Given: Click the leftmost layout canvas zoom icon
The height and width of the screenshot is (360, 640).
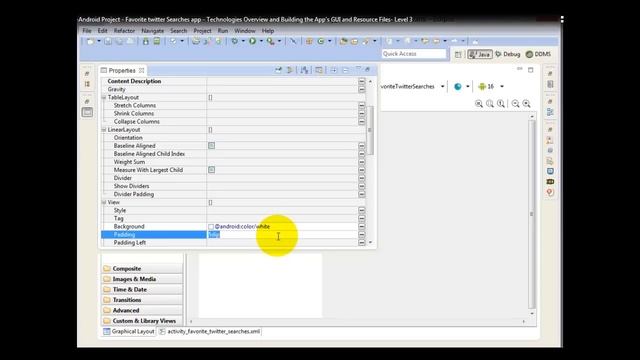Looking at the screenshot, I should pos(479,104).
